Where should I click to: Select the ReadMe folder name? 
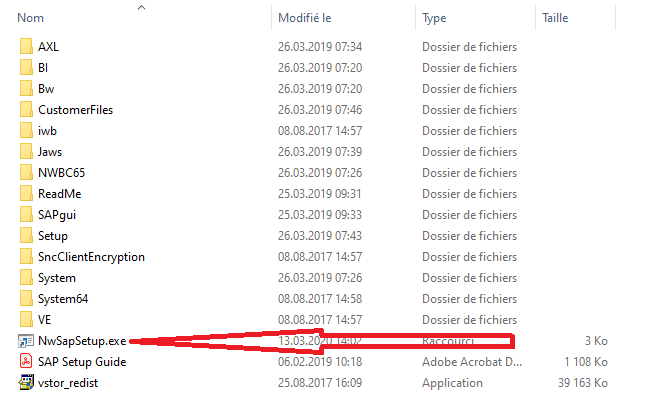click(x=59, y=193)
